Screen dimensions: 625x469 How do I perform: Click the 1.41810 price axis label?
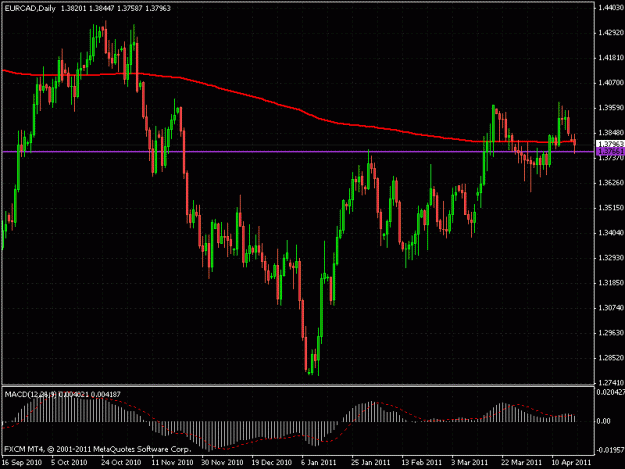[611, 58]
